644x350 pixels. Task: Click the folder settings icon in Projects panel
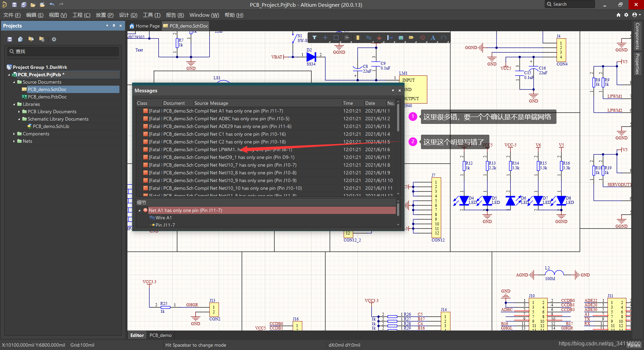(x=42, y=39)
